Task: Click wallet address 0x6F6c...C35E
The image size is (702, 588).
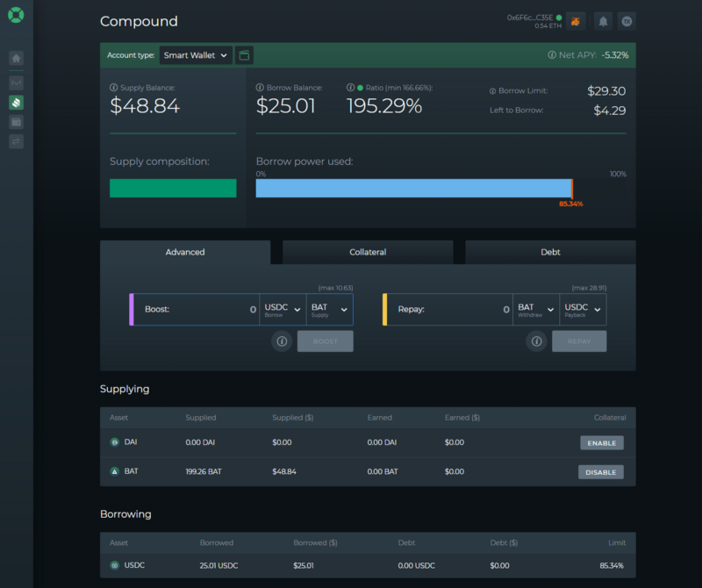Action: click(x=530, y=18)
